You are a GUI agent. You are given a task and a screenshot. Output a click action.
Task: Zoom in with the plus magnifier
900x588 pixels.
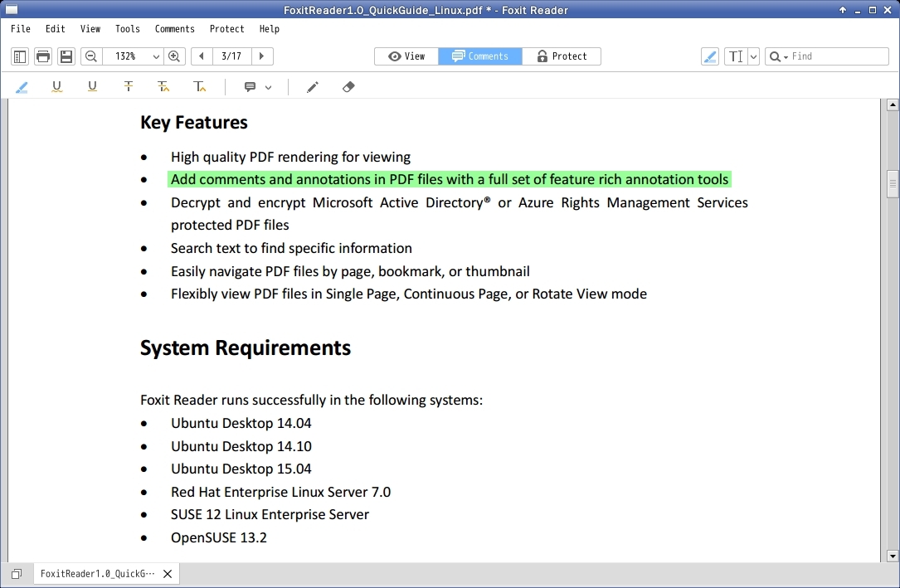click(174, 56)
